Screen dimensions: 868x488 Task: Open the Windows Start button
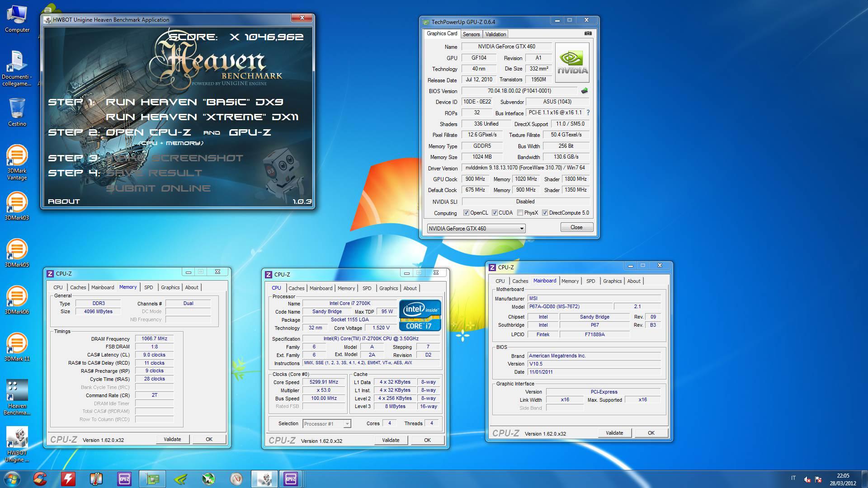click(12, 479)
